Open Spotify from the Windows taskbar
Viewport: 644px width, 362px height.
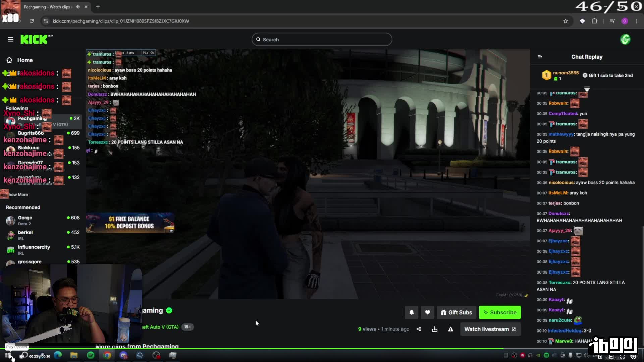tap(91, 355)
